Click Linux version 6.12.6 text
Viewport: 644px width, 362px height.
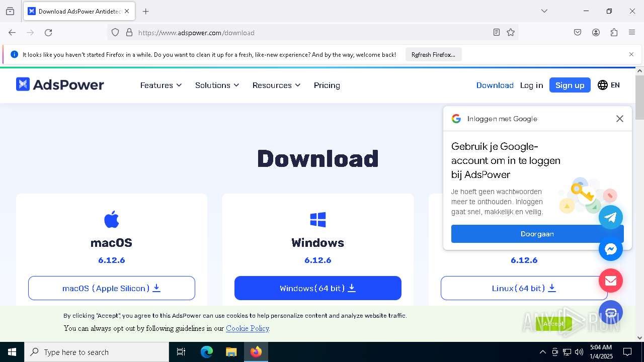524,260
